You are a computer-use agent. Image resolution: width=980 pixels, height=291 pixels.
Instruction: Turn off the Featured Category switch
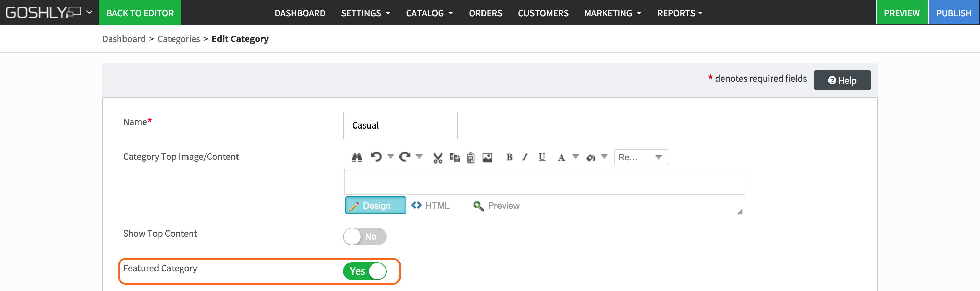pyautogui.click(x=364, y=271)
